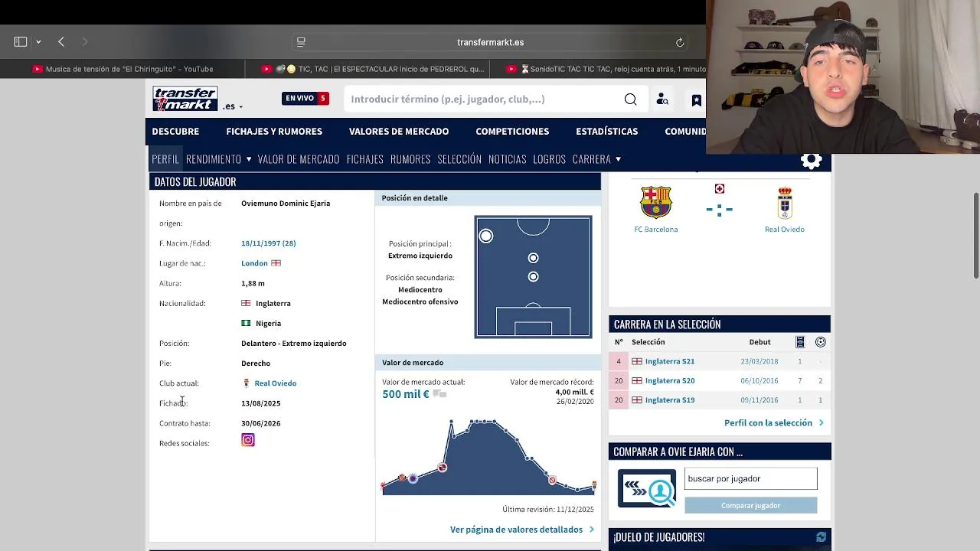Focus the buscar por jugador compare field
Viewport: 980px width, 551px height.
click(750, 478)
